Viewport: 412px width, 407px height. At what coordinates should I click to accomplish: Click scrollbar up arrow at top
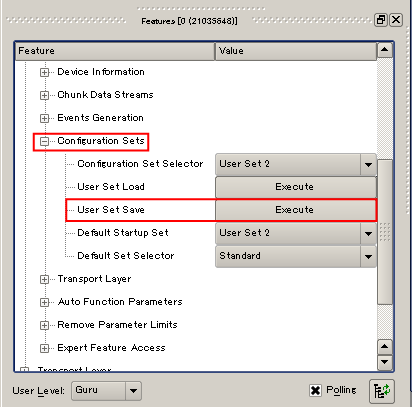(385, 50)
